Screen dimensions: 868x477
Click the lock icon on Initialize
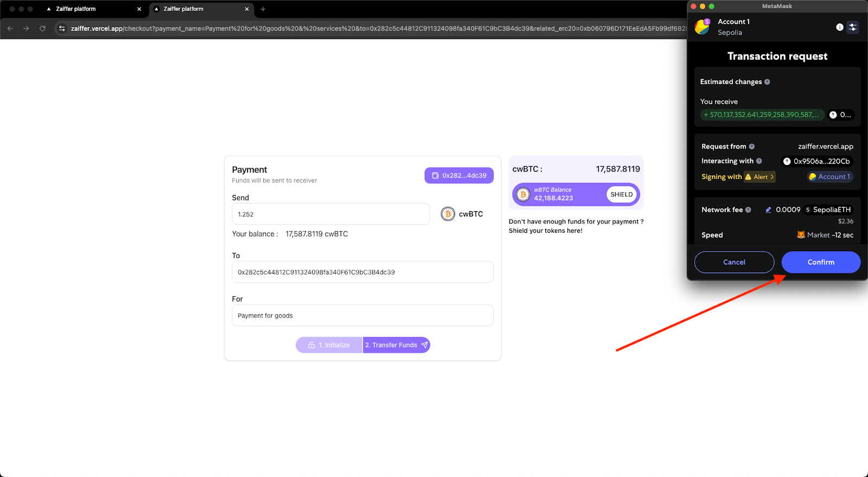[x=311, y=345]
